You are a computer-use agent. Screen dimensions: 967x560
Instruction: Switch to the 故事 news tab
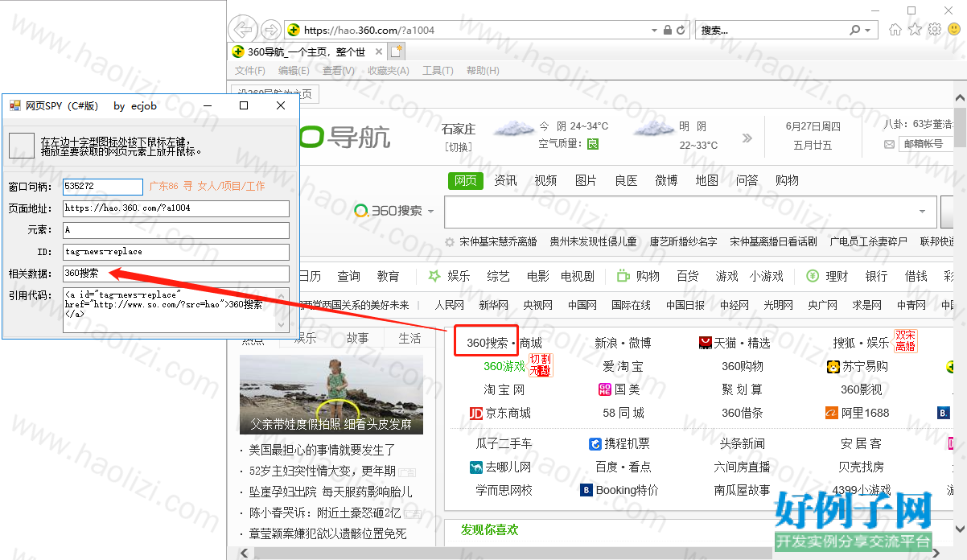(358, 338)
